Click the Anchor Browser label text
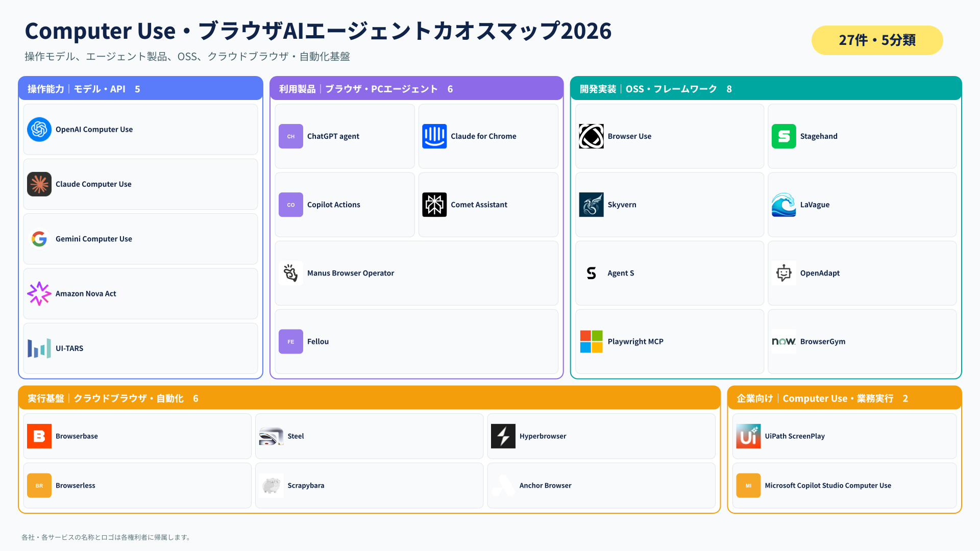Viewport: 980px width, 551px height. click(545, 486)
